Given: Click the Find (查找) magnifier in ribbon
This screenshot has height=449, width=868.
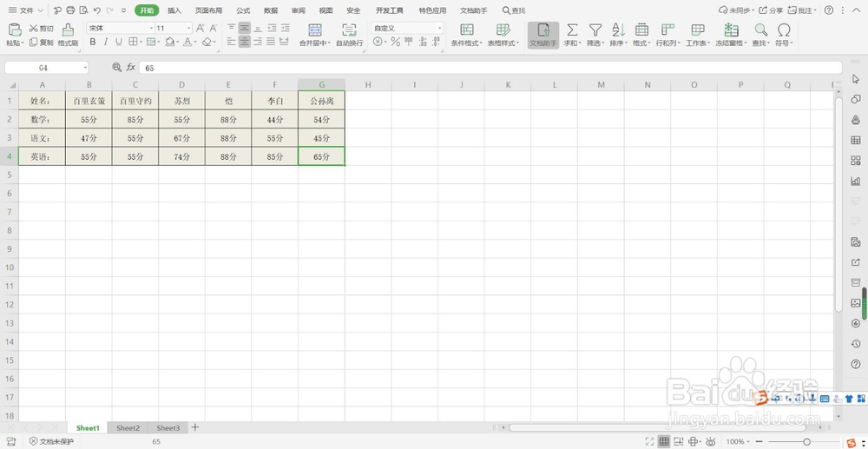Looking at the screenshot, I should tap(761, 30).
